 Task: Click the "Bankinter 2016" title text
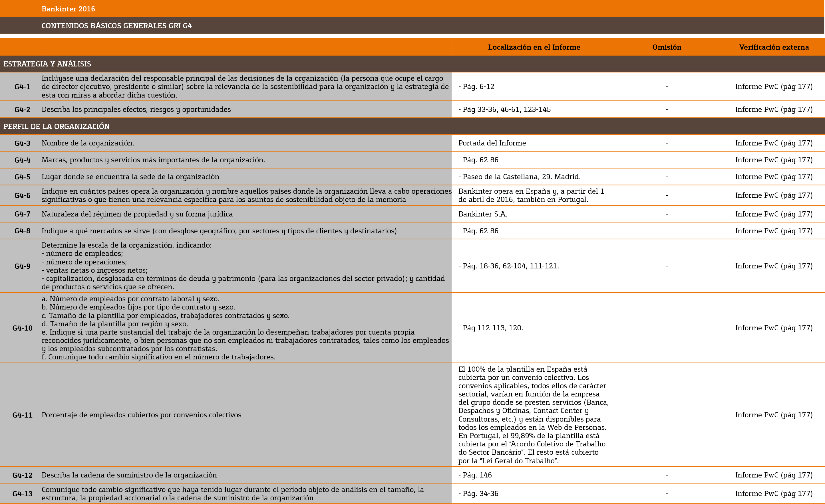(x=68, y=9)
